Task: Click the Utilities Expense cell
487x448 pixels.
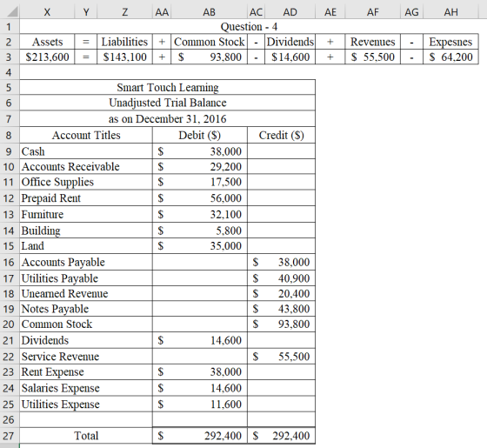Action: tap(86, 405)
